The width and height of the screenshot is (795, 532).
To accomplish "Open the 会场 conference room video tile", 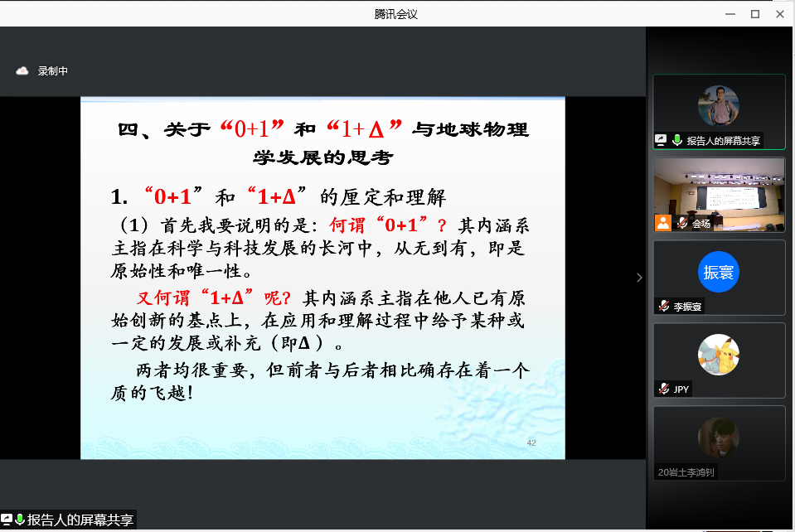I will point(719,195).
